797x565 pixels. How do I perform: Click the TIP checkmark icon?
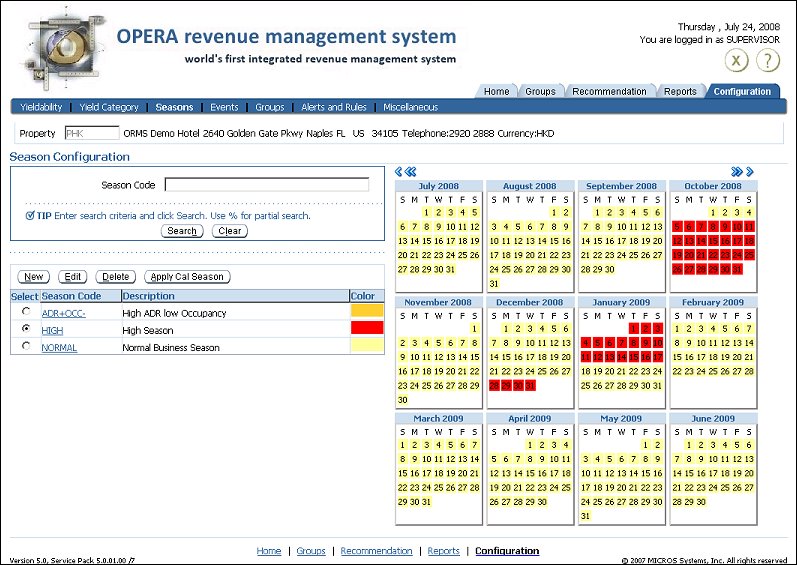[x=30, y=215]
